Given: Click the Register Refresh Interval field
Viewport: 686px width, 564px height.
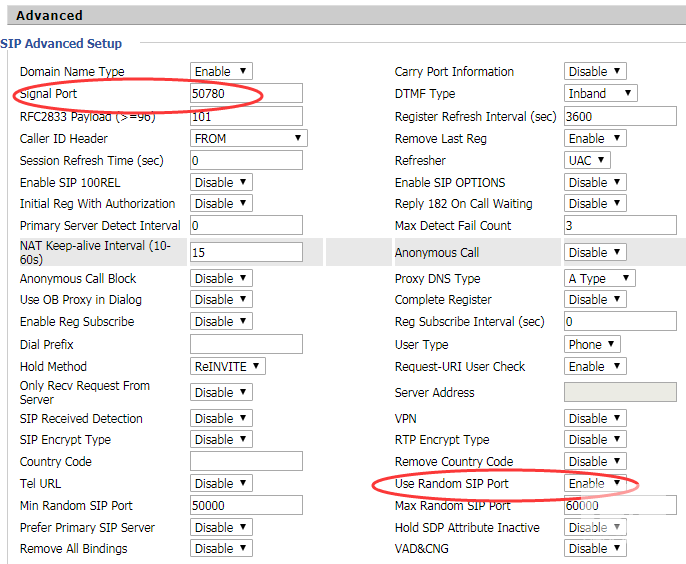Looking at the screenshot, I should click(620, 117).
